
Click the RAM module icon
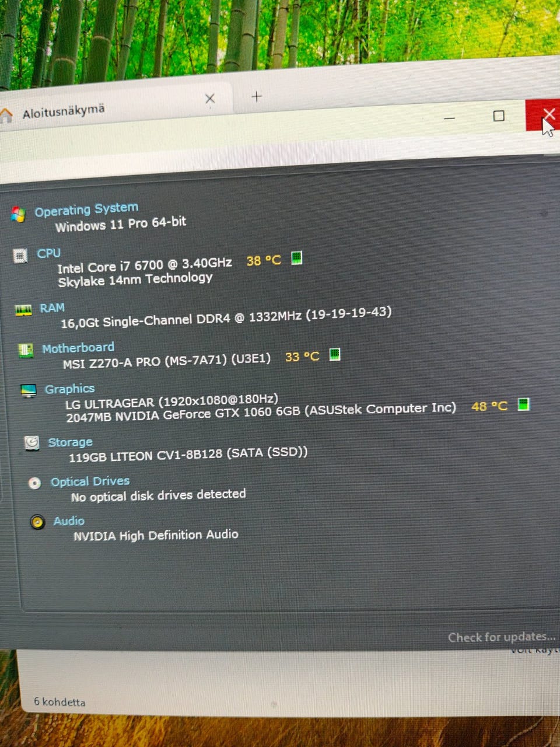point(23,310)
